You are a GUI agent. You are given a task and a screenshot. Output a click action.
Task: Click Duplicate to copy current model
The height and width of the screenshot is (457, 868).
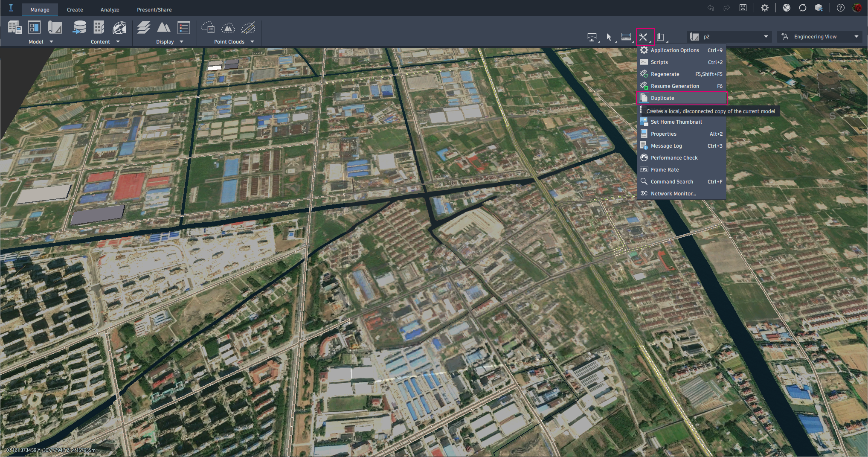tap(682, 98)
